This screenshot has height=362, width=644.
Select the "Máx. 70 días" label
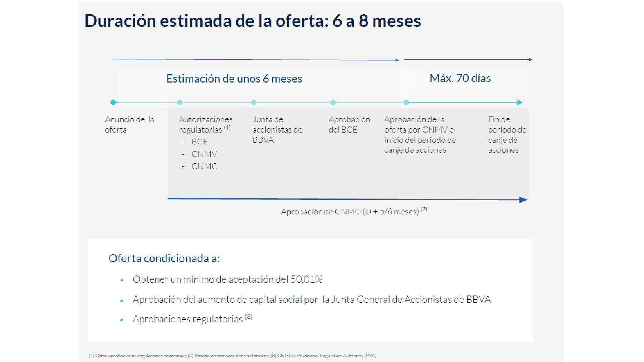pyautogui.click(x=460, y=78)
